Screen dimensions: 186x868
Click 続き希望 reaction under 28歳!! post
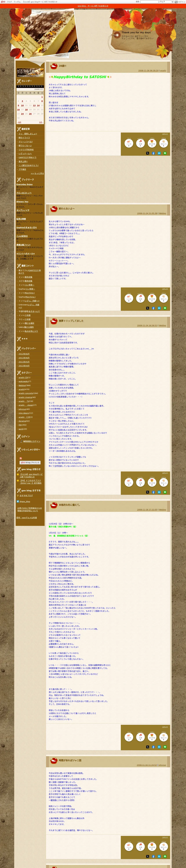click(x=152, y=143)
